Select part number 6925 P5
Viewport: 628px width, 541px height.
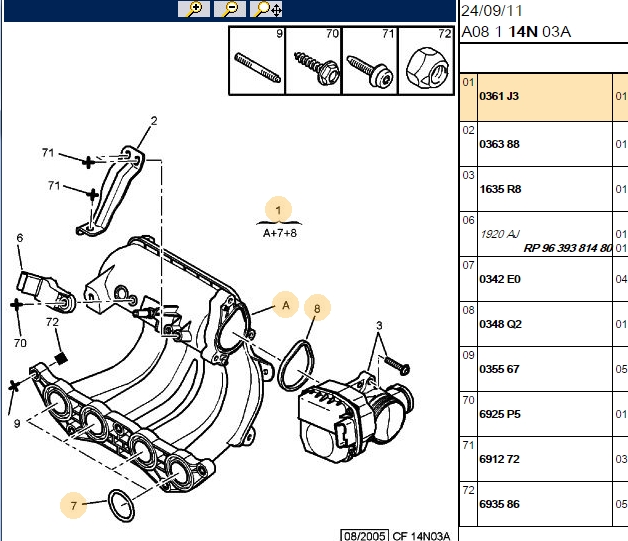[x=500, y=414]
